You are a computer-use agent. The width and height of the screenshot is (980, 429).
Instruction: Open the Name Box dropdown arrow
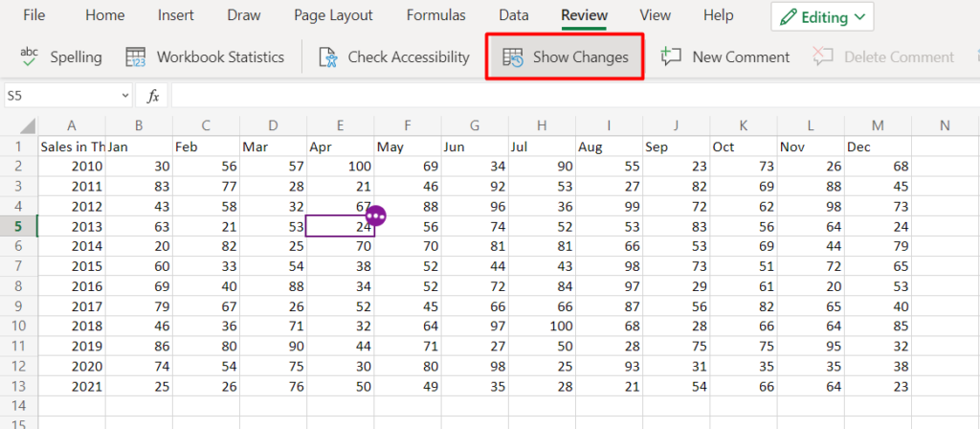coord(125,96)
